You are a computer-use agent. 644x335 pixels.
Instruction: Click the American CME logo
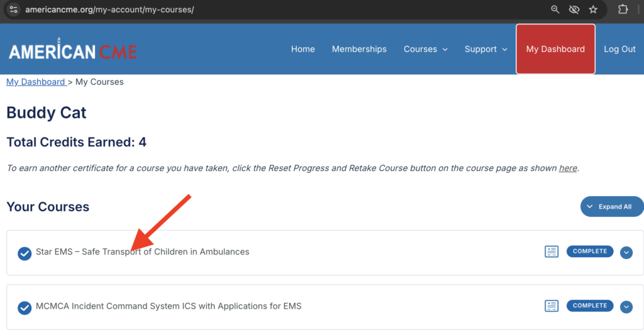pos(73,49)
